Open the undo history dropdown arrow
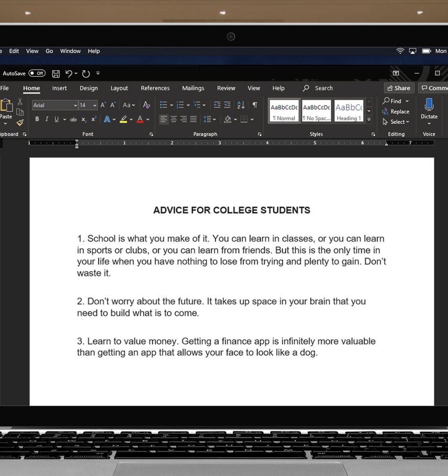Image resolution: width=448 pixels, height=476 pixels. [76, 73]
